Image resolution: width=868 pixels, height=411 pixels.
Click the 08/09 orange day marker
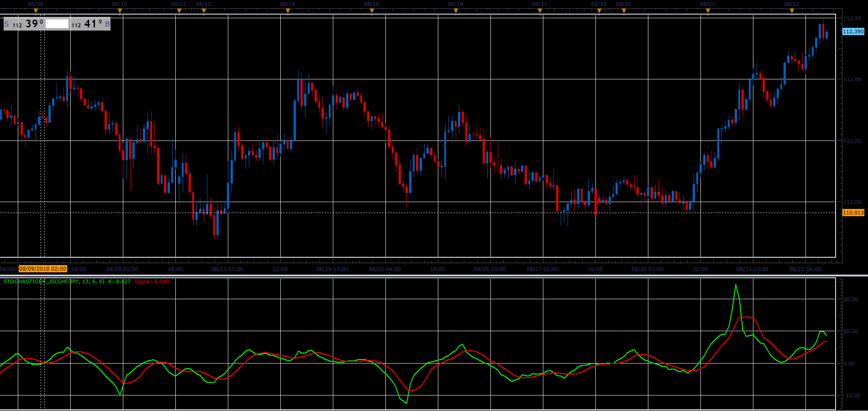[36, 11]
